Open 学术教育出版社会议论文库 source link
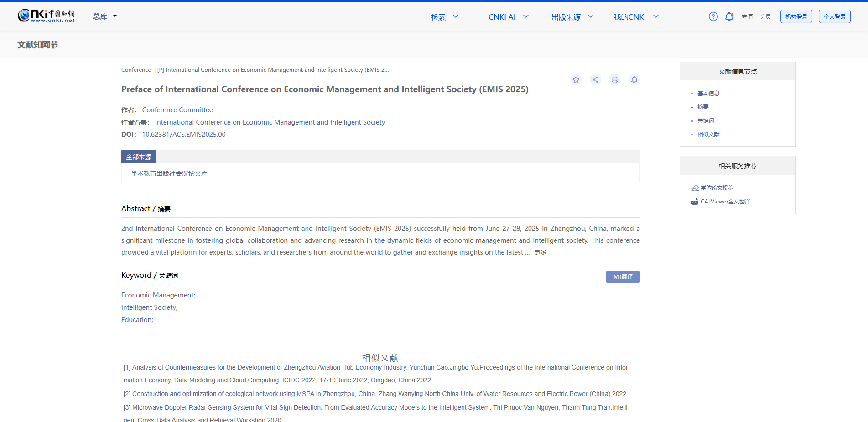Viewport: 868px width, 422px height. click(169, 173)
